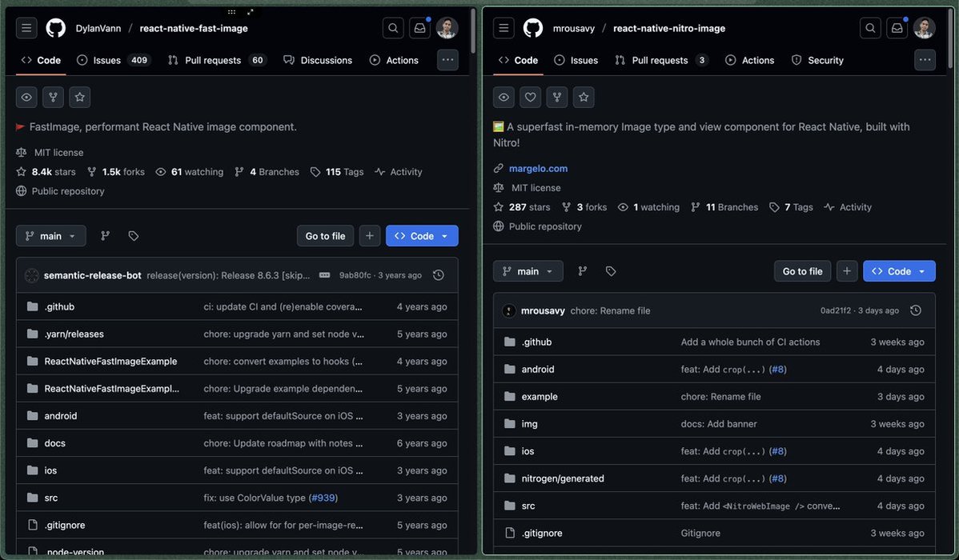Open docs folder in fast-image

point(54,443)
